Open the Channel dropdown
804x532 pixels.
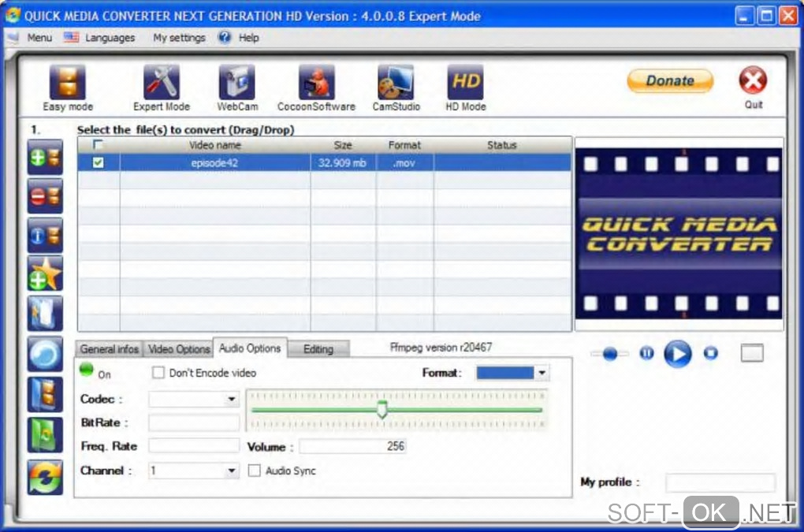pos(231,471)
